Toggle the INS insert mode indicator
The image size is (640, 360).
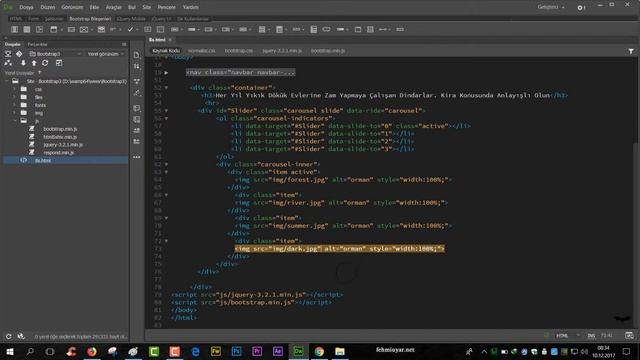(x=591, y=336)
